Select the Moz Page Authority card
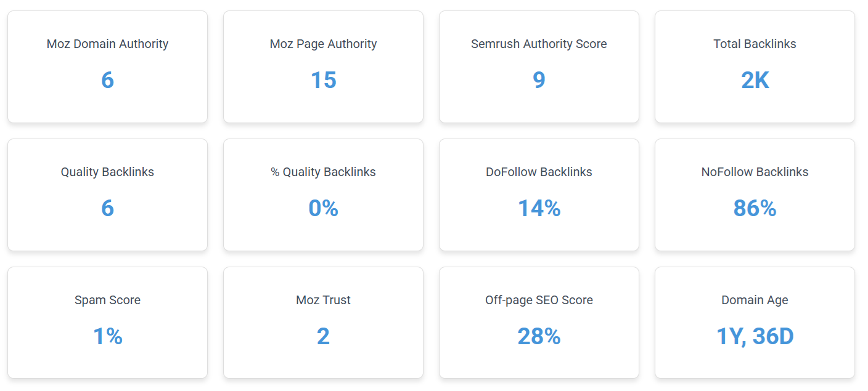The image size is (868, 391). click(323, 67)
